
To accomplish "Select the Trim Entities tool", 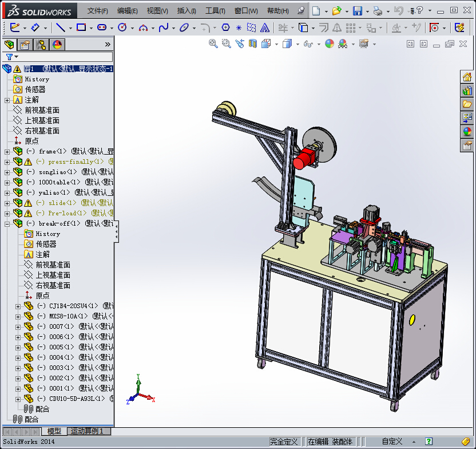I will pyautogui.click(x=283, y=28).
